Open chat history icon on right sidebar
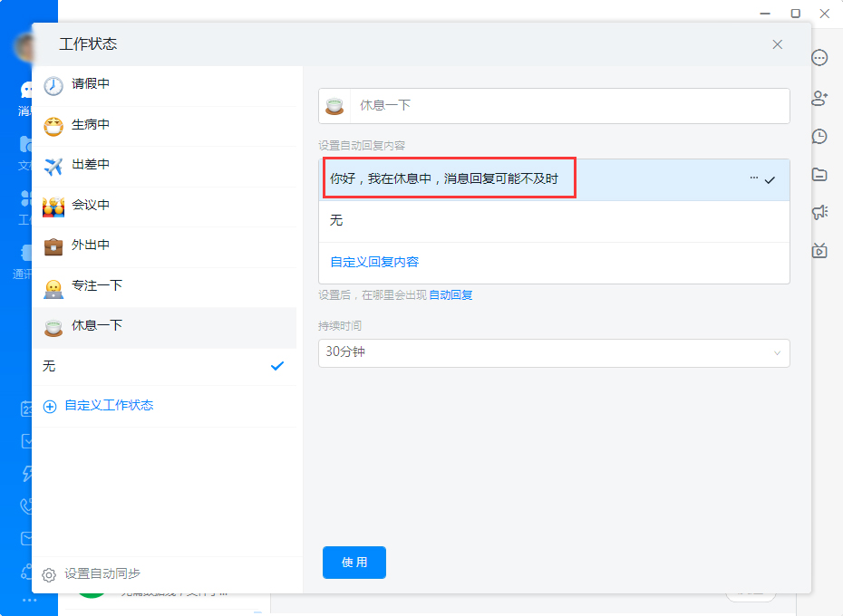 tap(819, 136)
